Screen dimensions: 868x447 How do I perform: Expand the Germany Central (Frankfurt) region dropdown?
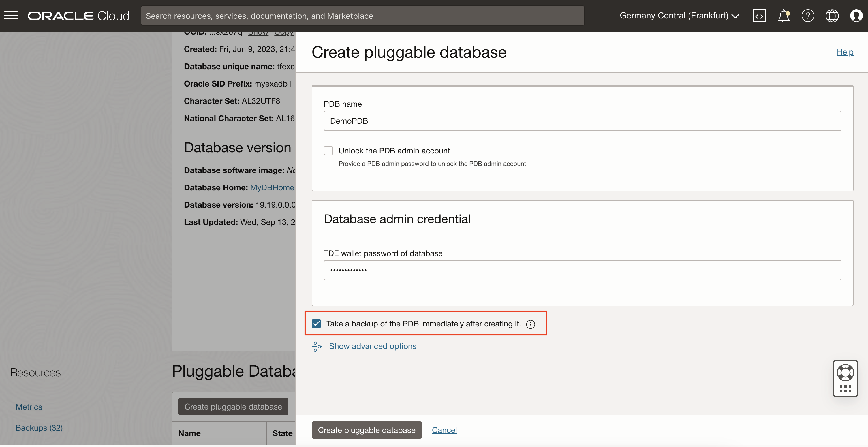679,16
